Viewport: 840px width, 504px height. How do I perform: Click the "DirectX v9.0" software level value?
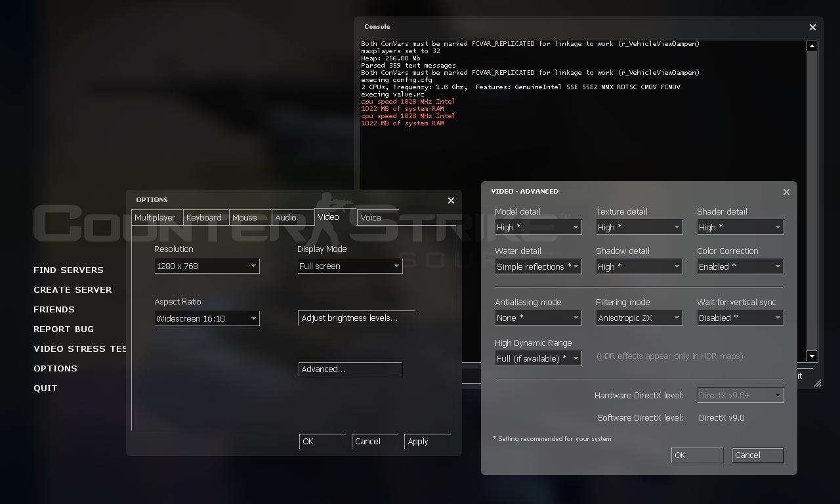[x=722, y=417]
